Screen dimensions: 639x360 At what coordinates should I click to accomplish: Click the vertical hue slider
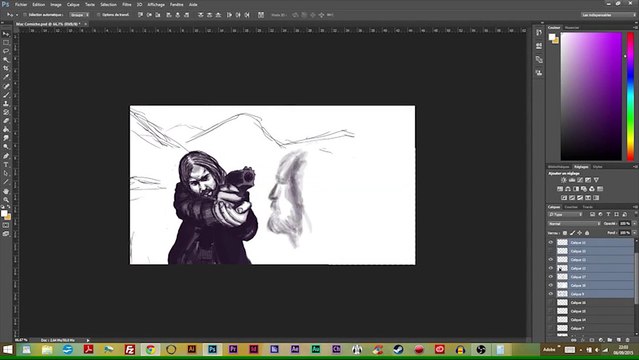pos(630,97)
